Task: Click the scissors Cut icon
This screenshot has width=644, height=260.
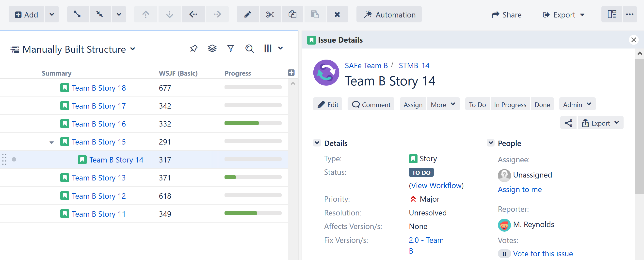Action: (270, 15)
